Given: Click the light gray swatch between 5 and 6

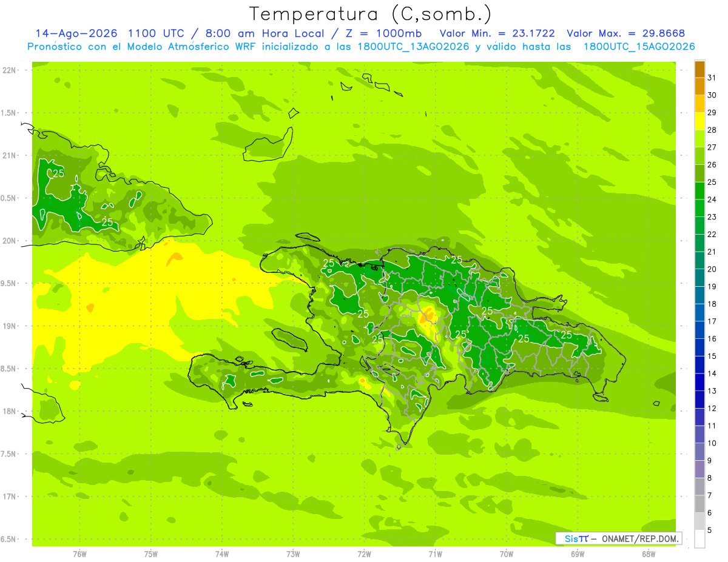Looking at the screenshot, I should pyautogui.click(x=699, y=521).
